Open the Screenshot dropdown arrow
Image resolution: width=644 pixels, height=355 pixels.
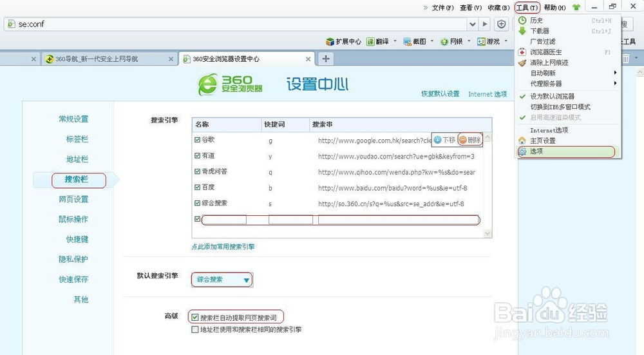[x=432, y=41]
